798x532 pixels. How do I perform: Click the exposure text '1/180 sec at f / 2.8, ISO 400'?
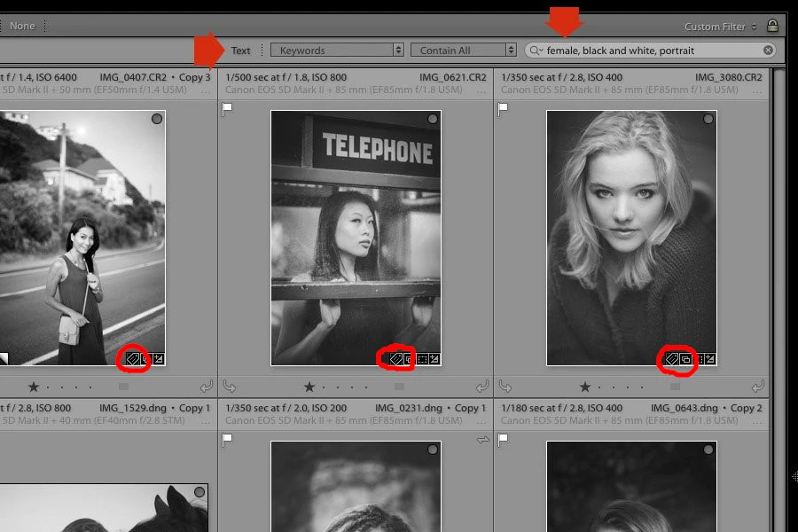click(x=562, y=408)
